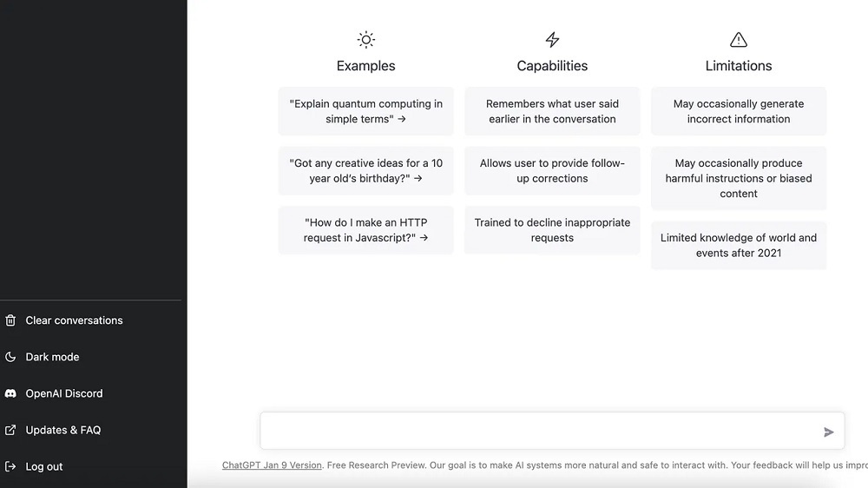Use the HTTP request in Javascript example
868x488 pixels.
[x=365, y=230]
